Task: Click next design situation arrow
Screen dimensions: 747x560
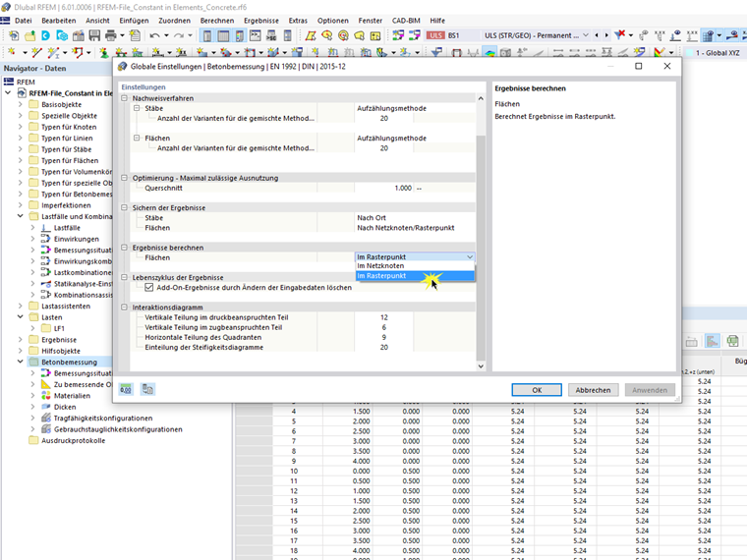Action: (x=606, y=35)
